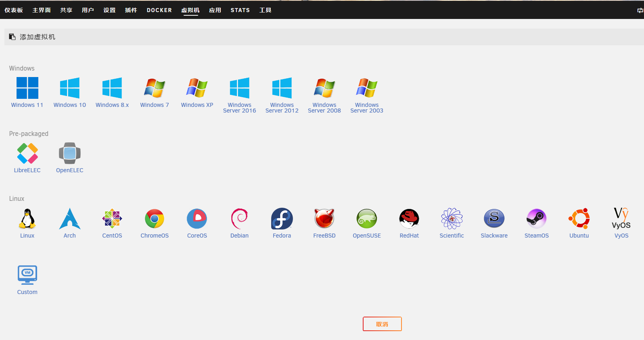The width and height of the screenshot is (644, 340).
Task: Select the Windows 11 VM template icon
Action: click(x=27, y=88)
